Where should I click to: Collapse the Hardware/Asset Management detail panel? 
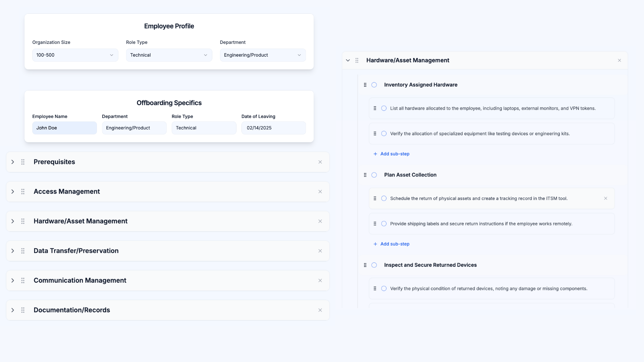[x=348, y=60]
